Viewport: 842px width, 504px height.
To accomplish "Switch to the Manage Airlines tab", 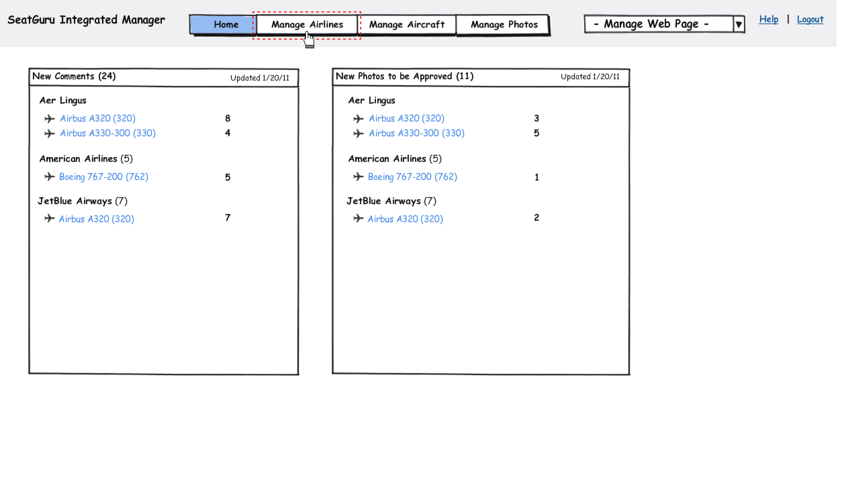I will click(307, 24).
